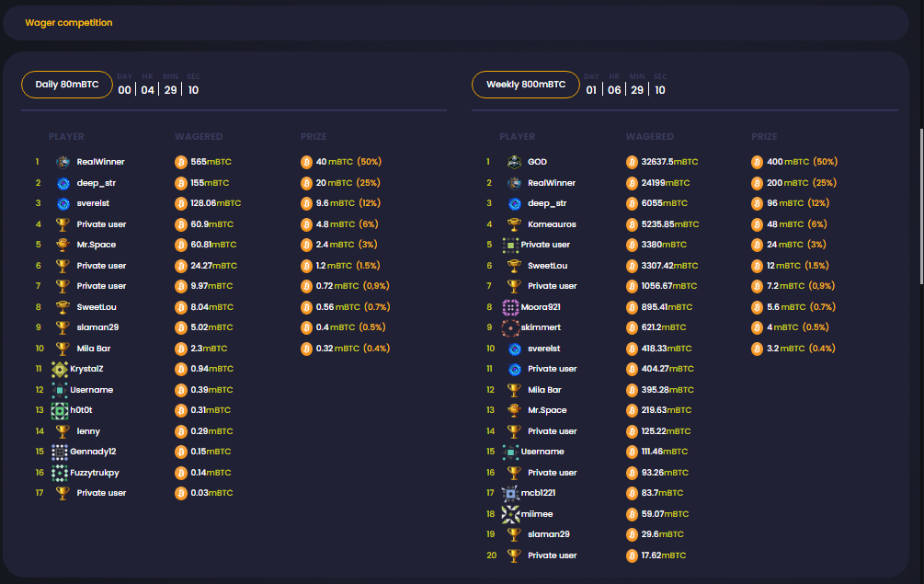The image size is (924, 584).
Task: Click KrystalZ's pixel avatar icon
Action: pyautogui.click(x=60, y=369)
